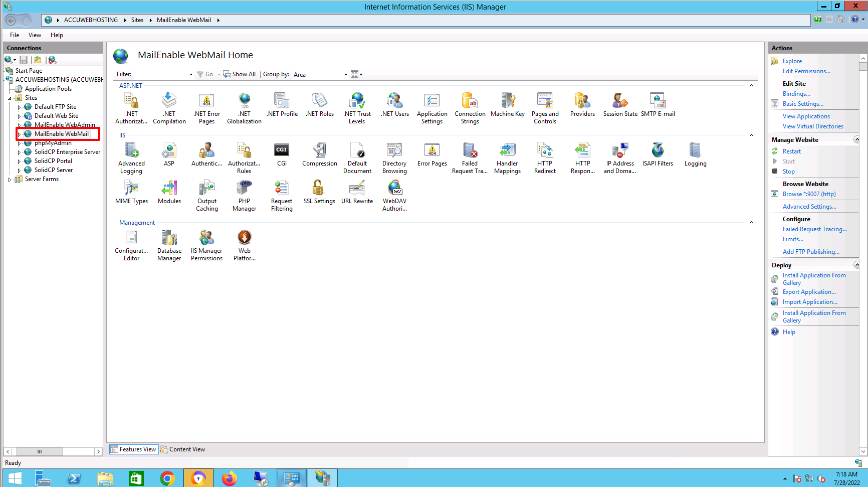
Task: Collapse the ASP.NET feature group
Action: (751, 86)
